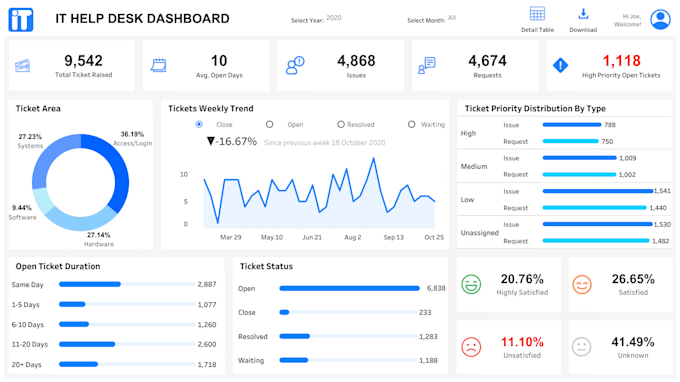Select the Close radio button

pyautogui.click(x=199, y=124)
